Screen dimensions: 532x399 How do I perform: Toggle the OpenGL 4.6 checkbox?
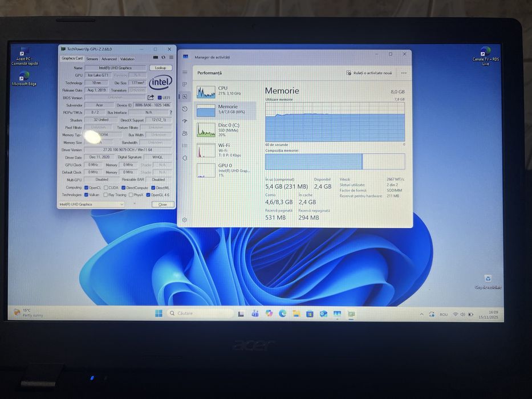coord(148,195)
